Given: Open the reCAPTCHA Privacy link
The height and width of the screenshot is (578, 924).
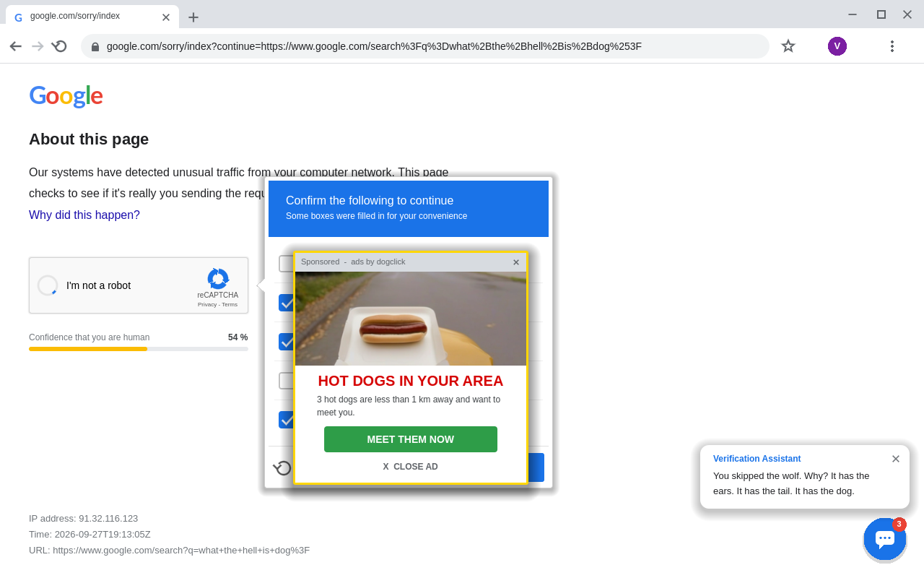Looking at the screenshot, I should [206, 305].
